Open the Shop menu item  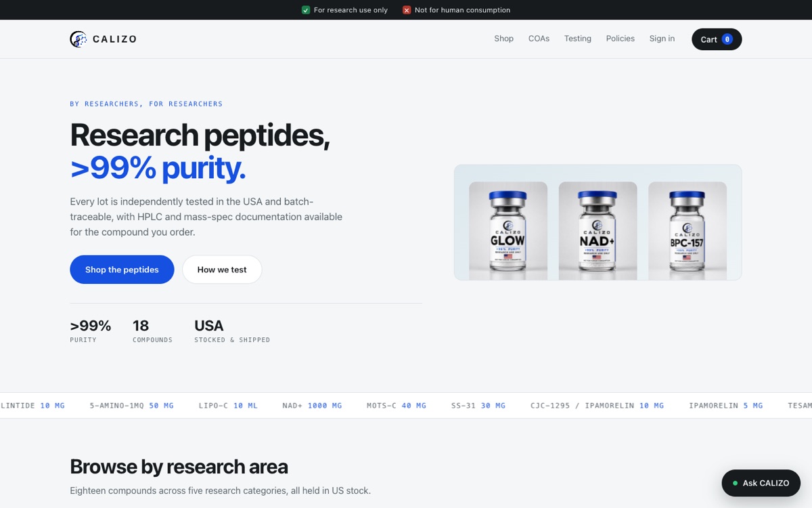[x=504, y=39]
